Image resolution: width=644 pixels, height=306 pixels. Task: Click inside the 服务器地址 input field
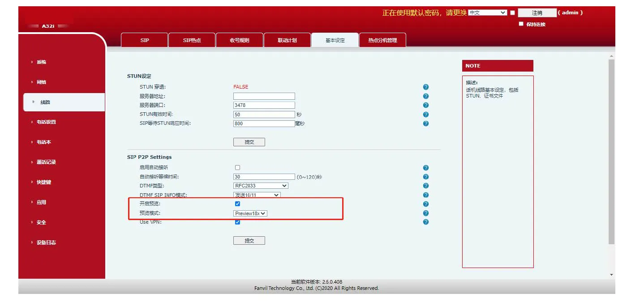(x=264, y=96)
